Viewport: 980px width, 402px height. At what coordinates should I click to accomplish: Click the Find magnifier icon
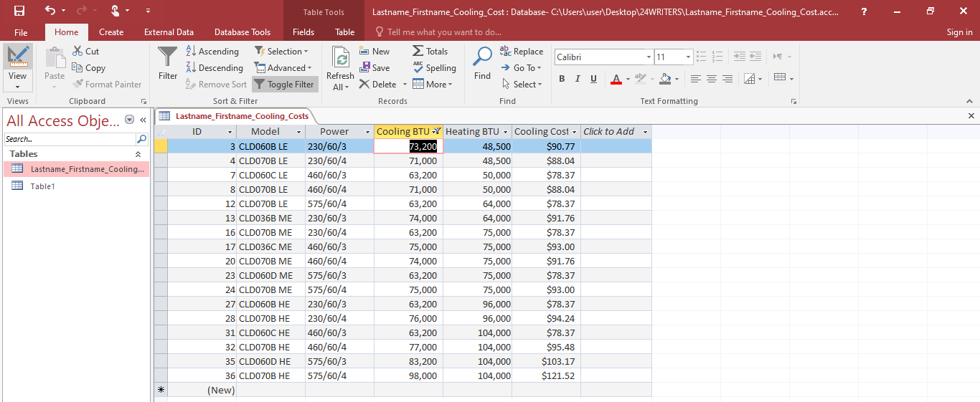pos(483,57)
